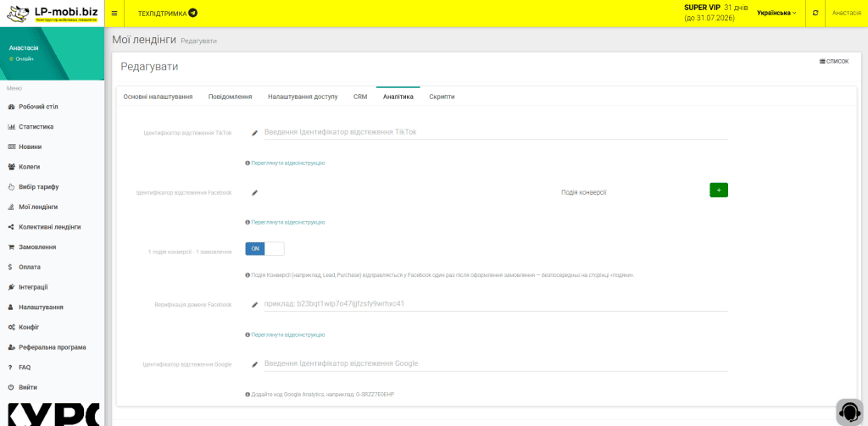The image size is (868, 426).
Task: Click the green plus button for Facebook
Action: (x=719, y=190)
